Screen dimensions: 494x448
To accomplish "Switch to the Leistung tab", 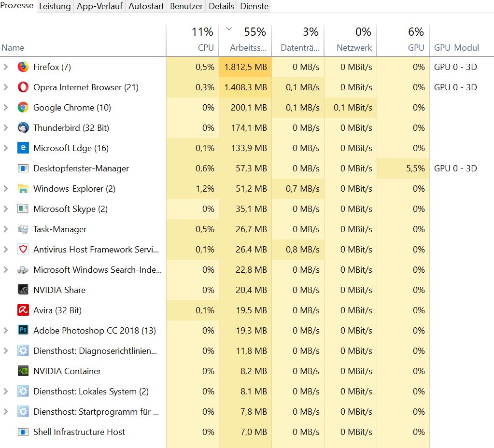I will [x=55, y=6].
